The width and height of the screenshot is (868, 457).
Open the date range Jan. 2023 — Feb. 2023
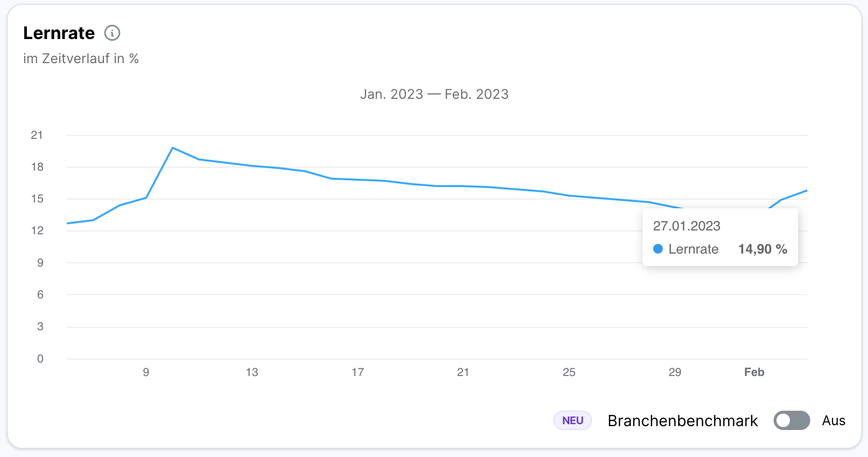pyautogui.click(x=434, y=94)
